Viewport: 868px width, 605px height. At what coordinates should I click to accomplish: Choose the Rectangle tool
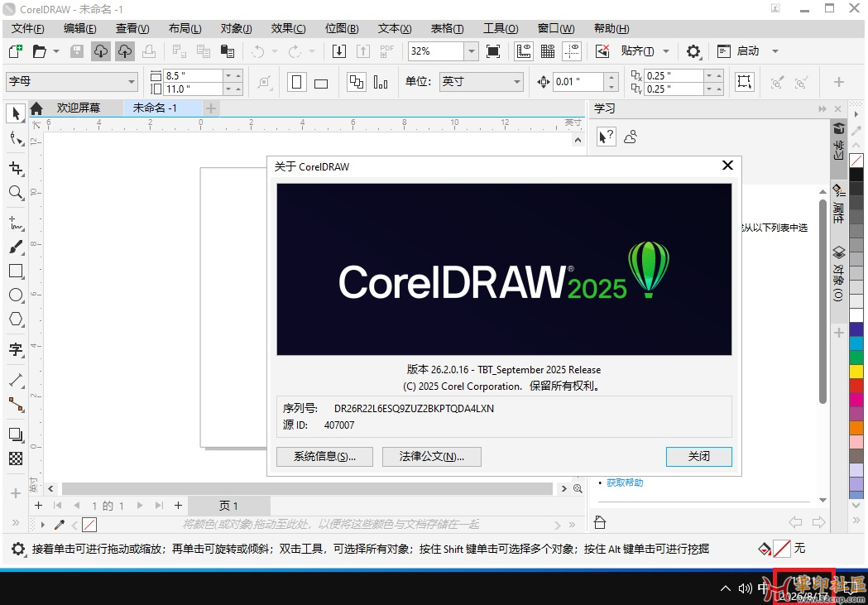click(x=16, y=271)
